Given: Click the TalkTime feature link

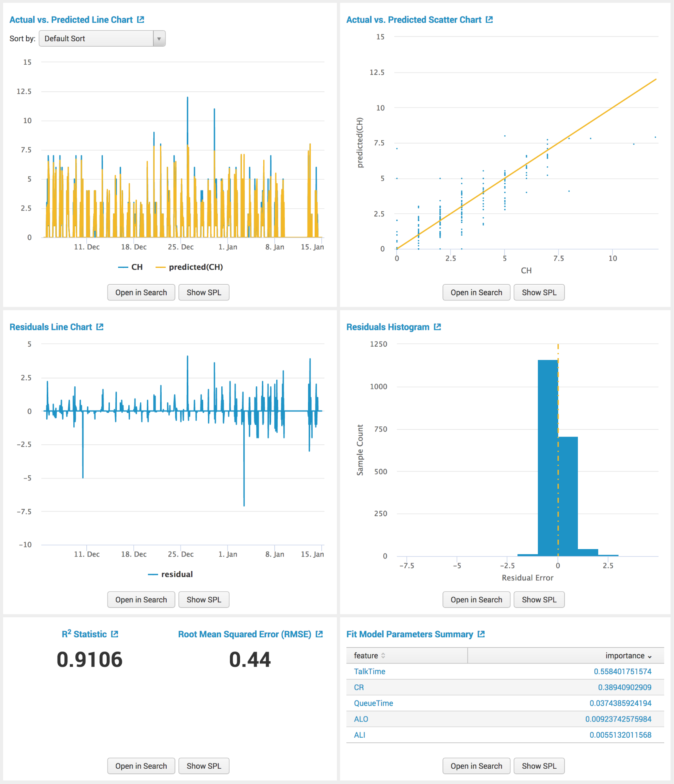Looking at the screenshot, I should pos(369,671).
